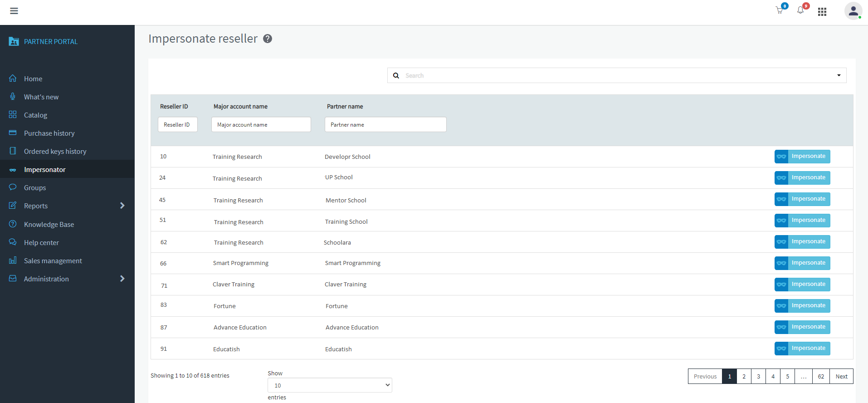Click the Educatish partner name cell
This screenshot has height=403, width=868.
pyautogui.click(x=338, y=349)
